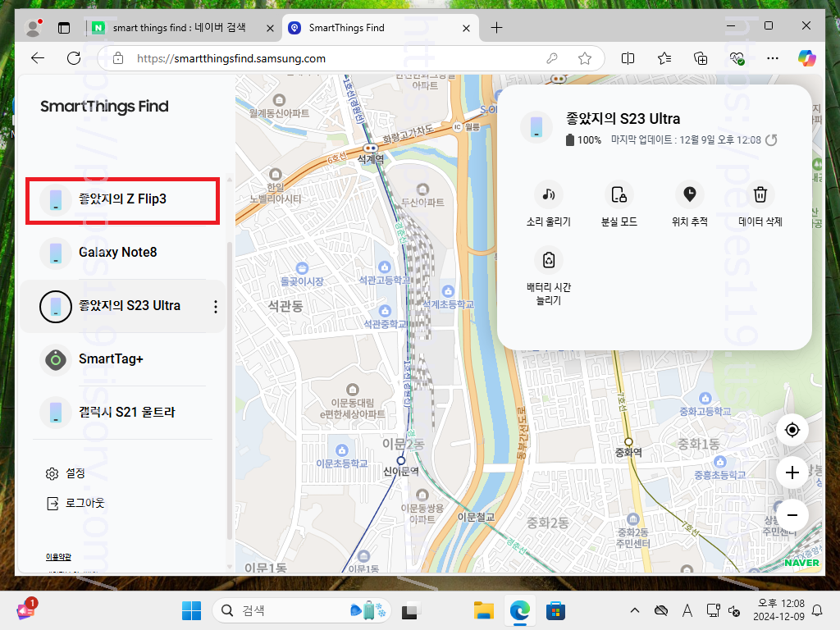Close the SmartThings Find tab
Viewport: 840px width, 630px height.
pos(466,29)
